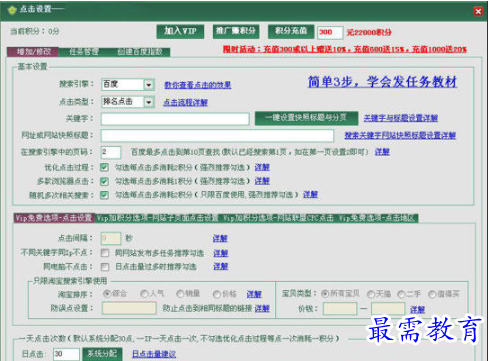Screen dimensions: 490x361
Task: Click the maximum 价钱 input field
Action: click(388, 309)
